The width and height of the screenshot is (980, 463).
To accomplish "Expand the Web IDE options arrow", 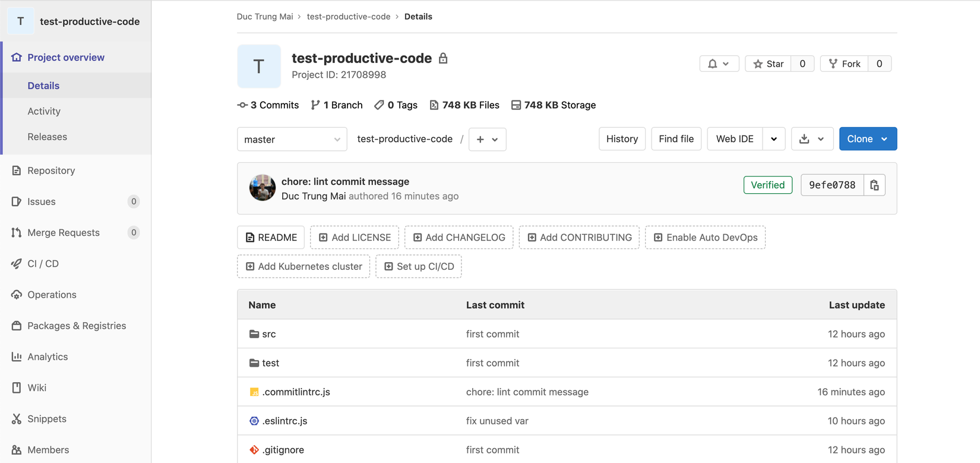I will tap(774, 139).
